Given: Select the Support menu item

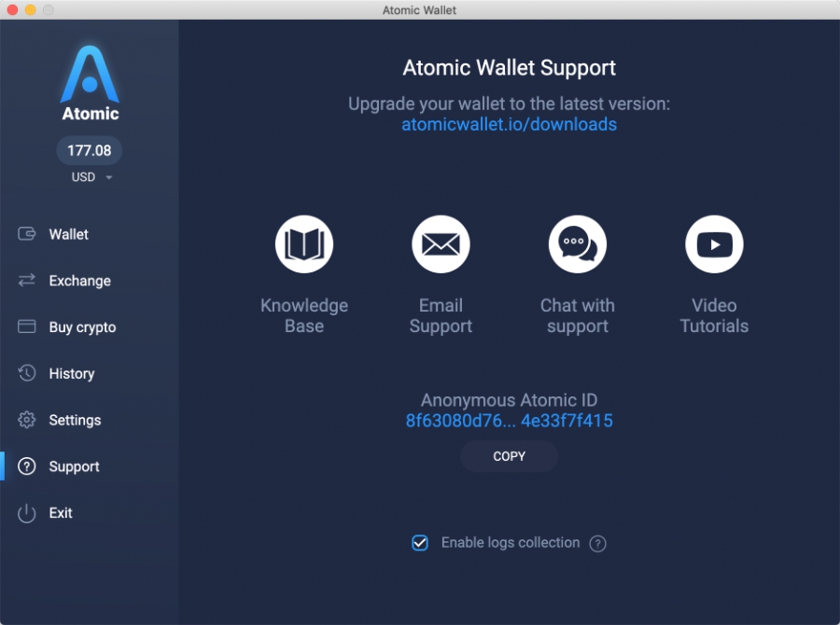Looking at the screenshot, I should (74, 466).
